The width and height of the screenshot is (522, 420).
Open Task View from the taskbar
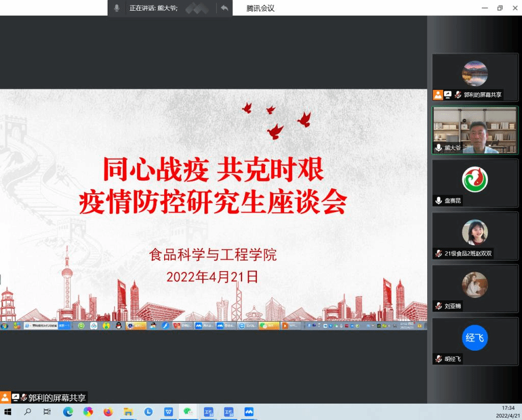47,412
